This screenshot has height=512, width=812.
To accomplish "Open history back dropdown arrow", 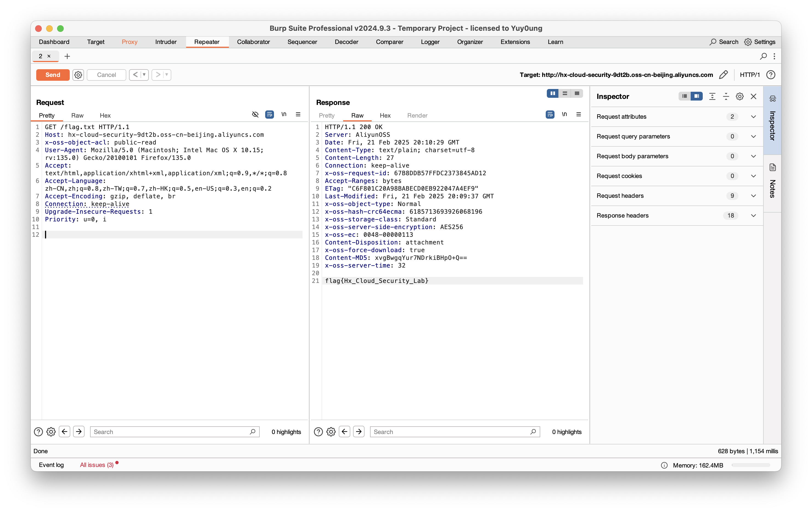I will [x=144, y=75].
